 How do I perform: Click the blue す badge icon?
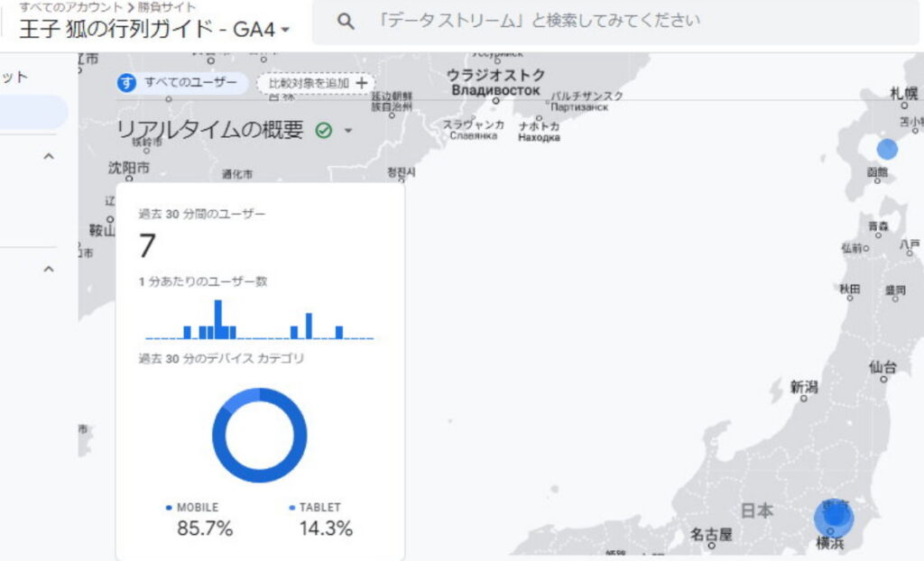click(127, 83)
